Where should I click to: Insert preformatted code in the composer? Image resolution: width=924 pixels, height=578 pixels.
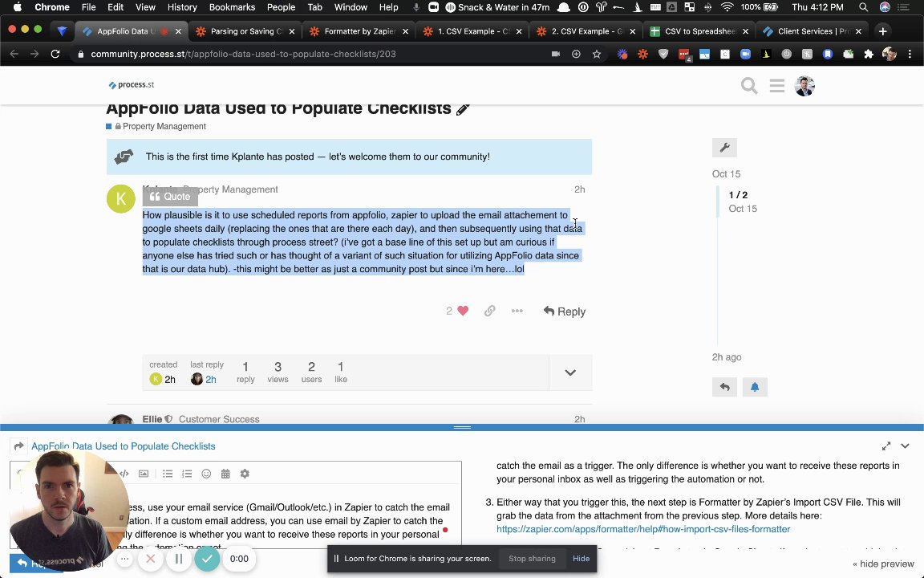pyautogui.click(x=124, y=474)
